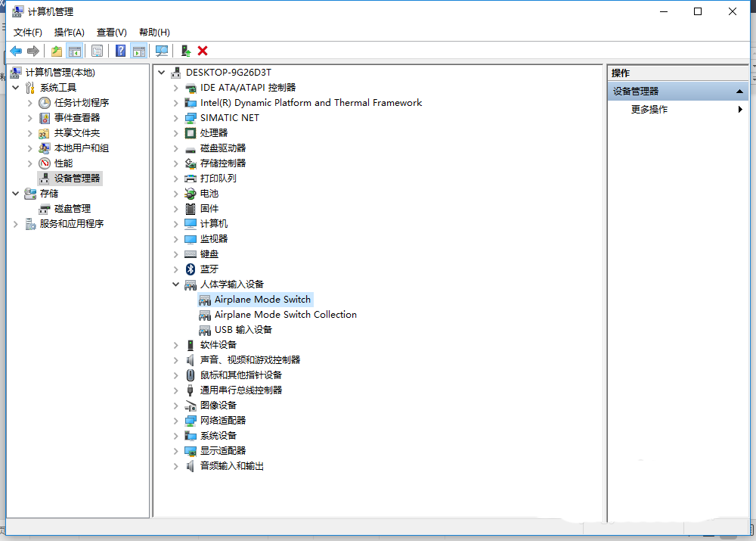Select the Bluetooth 蓝牙 icon
The height and width of the screenshot is (541, 756).
tap(191, 269)
